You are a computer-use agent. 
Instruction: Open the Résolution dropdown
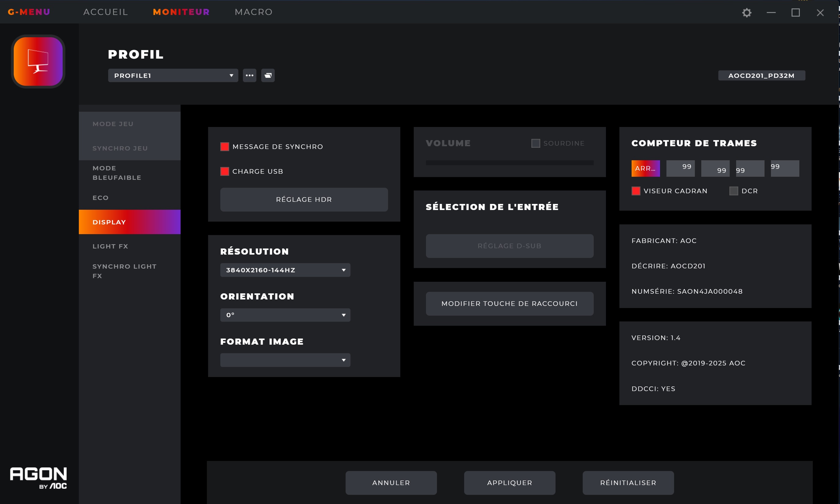click(285, 270)
